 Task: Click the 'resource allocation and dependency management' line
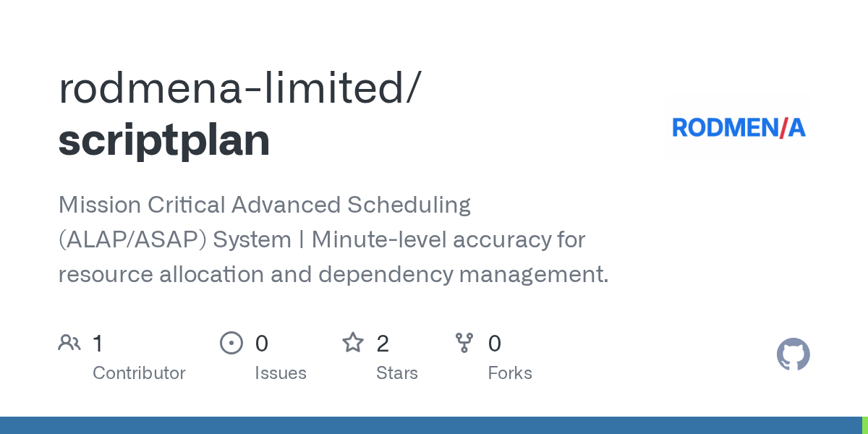tap(333, 275)
